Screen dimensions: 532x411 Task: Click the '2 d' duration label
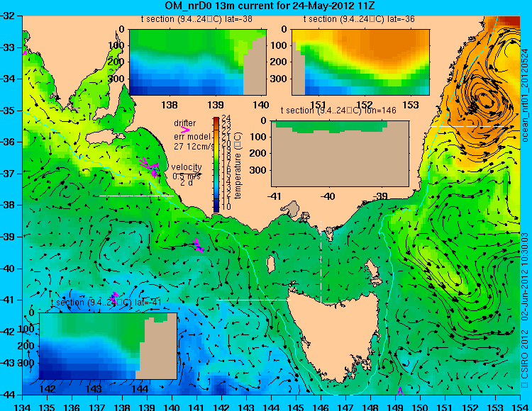[x=186, y=183]
